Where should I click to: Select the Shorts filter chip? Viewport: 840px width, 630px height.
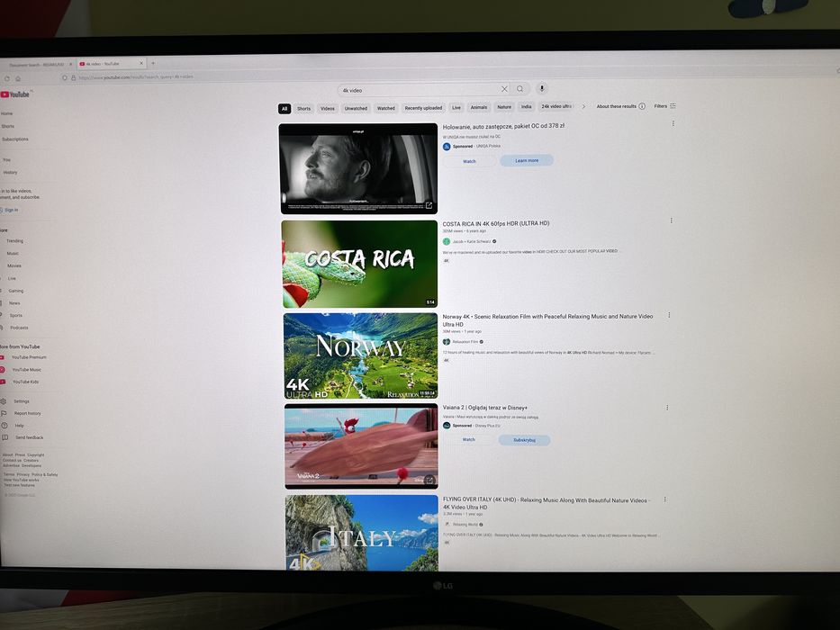pos(303,108)
